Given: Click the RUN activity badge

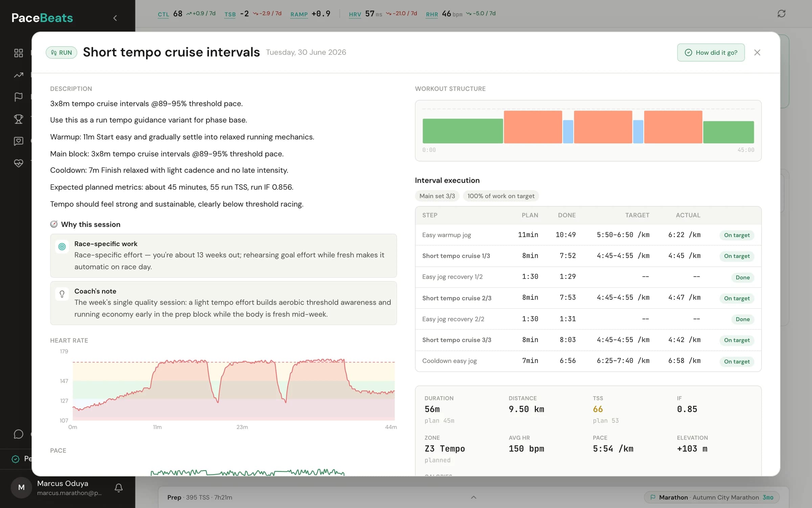Looking at the screenshot, I should point(62,52).
